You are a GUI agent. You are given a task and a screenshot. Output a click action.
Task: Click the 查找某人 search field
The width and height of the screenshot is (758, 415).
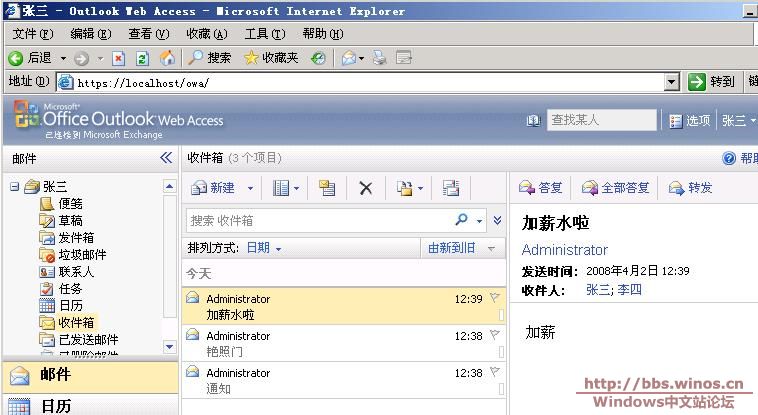click(602, 120)
